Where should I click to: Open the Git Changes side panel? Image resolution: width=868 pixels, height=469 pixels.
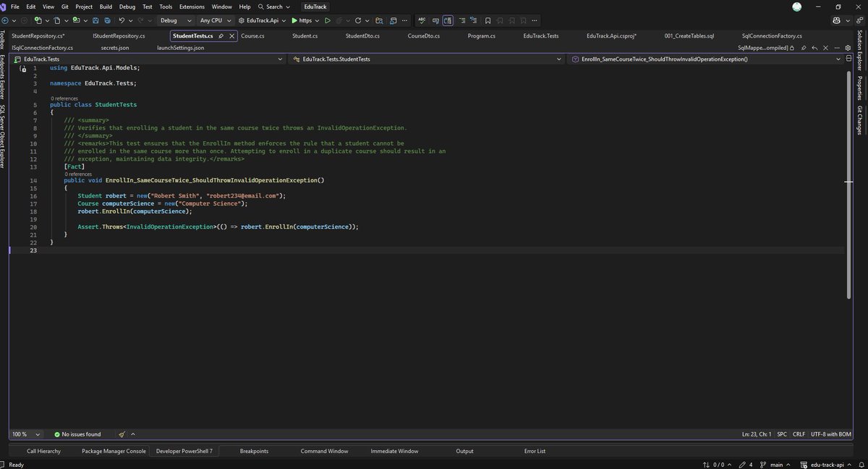860,120
